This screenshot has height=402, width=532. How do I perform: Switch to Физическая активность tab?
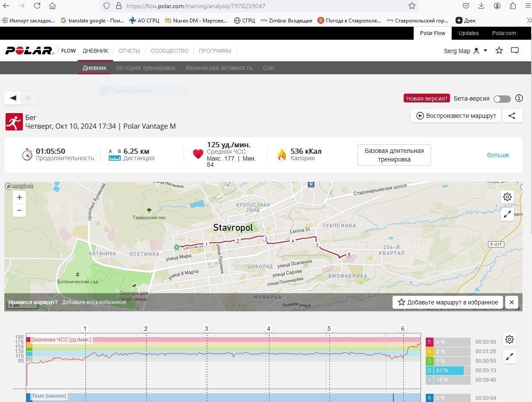(219, 68)
